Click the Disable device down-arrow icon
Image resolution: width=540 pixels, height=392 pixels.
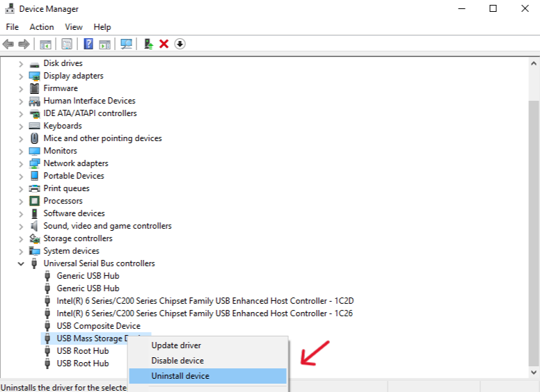(x=180, y=44)
